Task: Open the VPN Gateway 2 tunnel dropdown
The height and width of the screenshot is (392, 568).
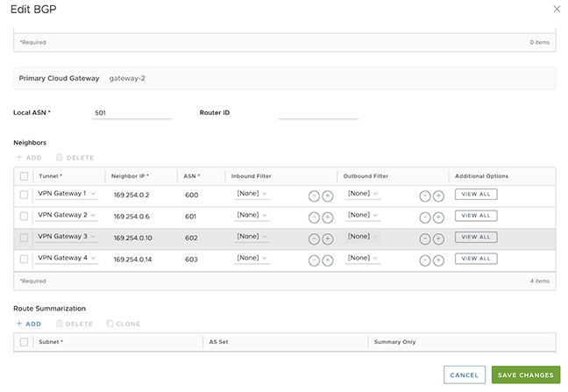Action: 67,215
